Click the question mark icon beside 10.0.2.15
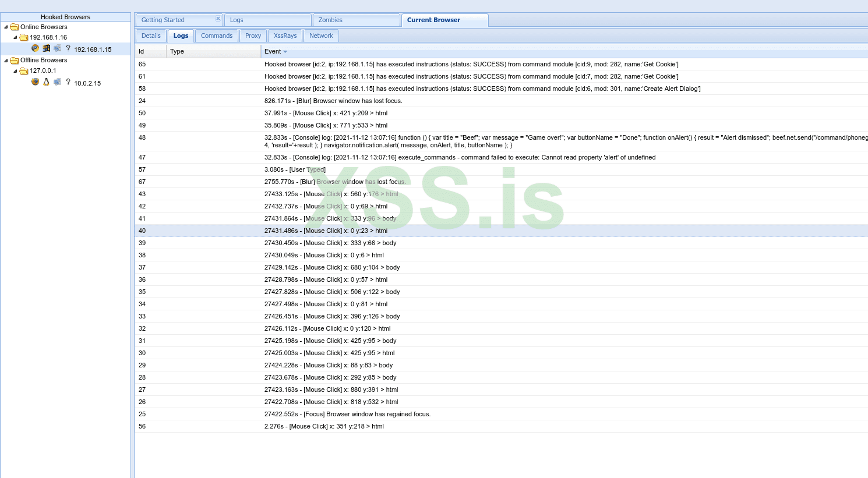This screenshot has height=478, width=868. 68,82
